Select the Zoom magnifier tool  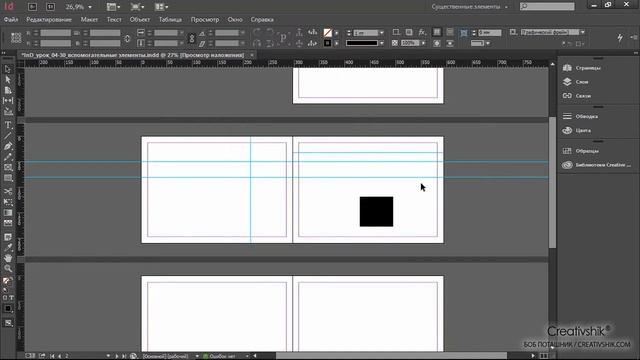coord(8,269)
